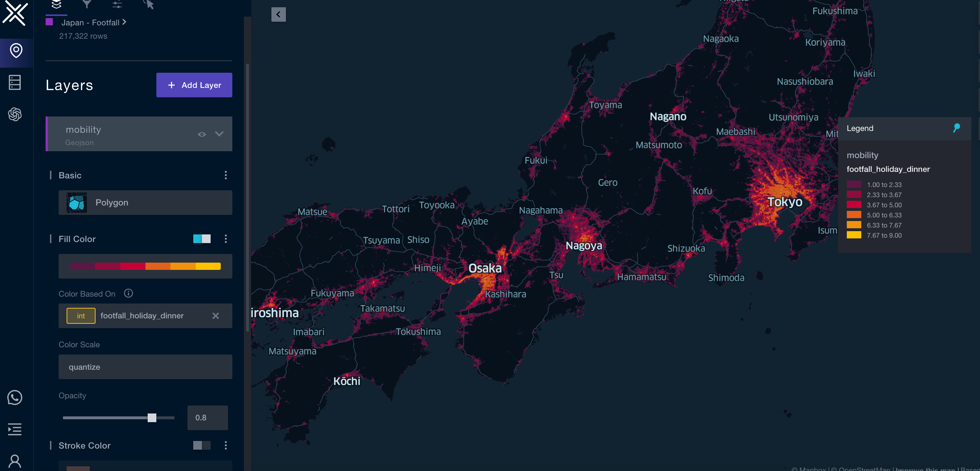The height and width of the screenshot is (471, 980).
Task: Clear the footfall_holiday_dinner field with the X
Action: [216, 315]
